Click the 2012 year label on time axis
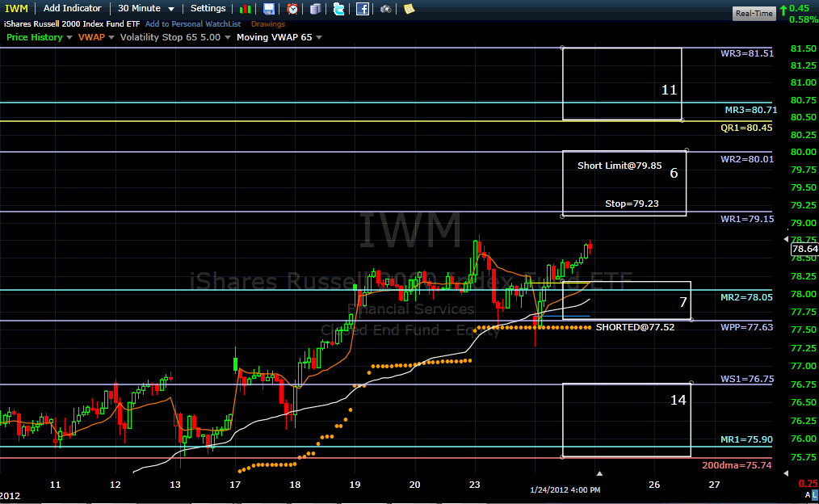Image resolution: width=819 pixels, height=504 pixels. point(10,496)
